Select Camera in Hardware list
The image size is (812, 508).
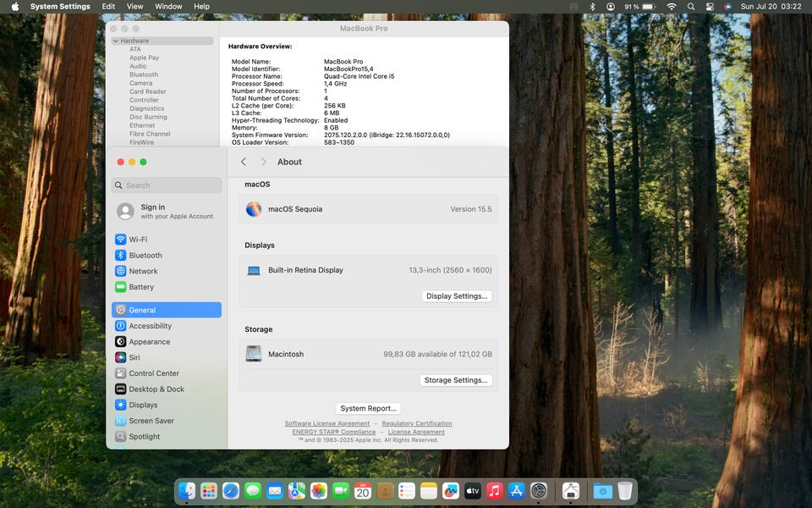tap(140, 83)
